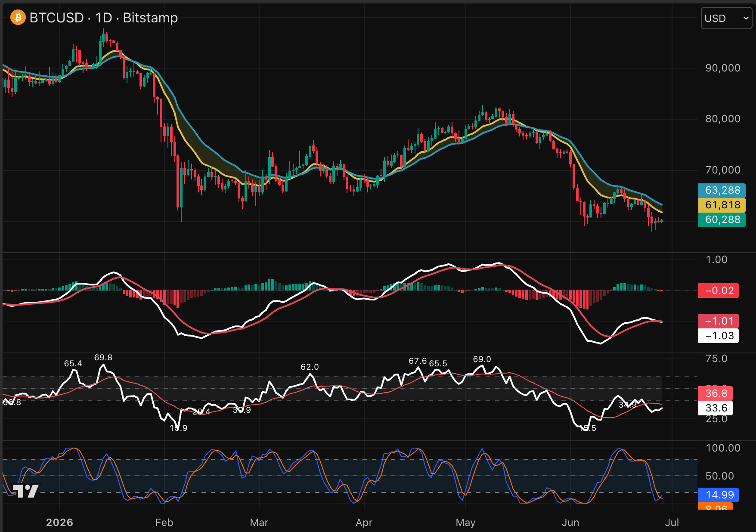Image resolution: width=756 pixels, height=532 pixels.
Task: Click the 2026 year marker on axis
Action: pyautogui.click(x=59, y=523)
